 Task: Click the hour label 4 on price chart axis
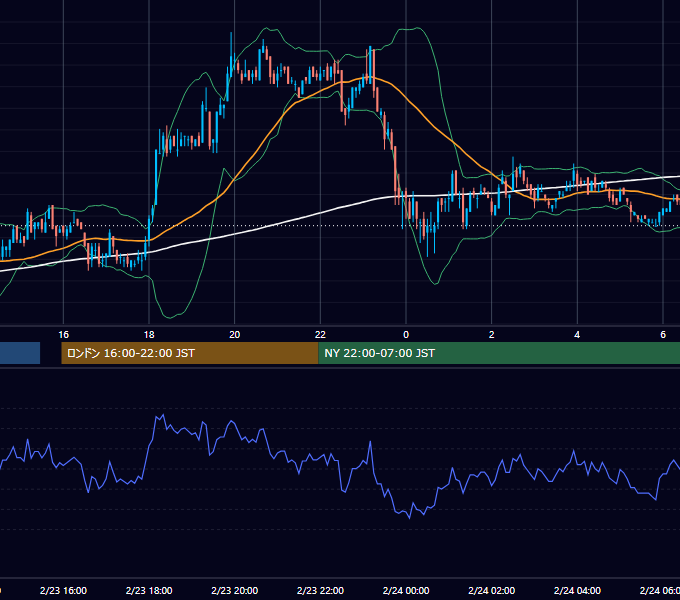tap(577, 335)
